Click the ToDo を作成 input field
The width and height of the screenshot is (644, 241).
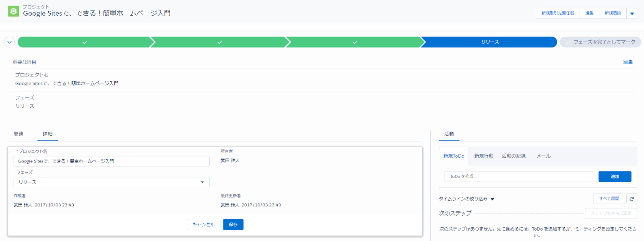[x=519, y=177]
